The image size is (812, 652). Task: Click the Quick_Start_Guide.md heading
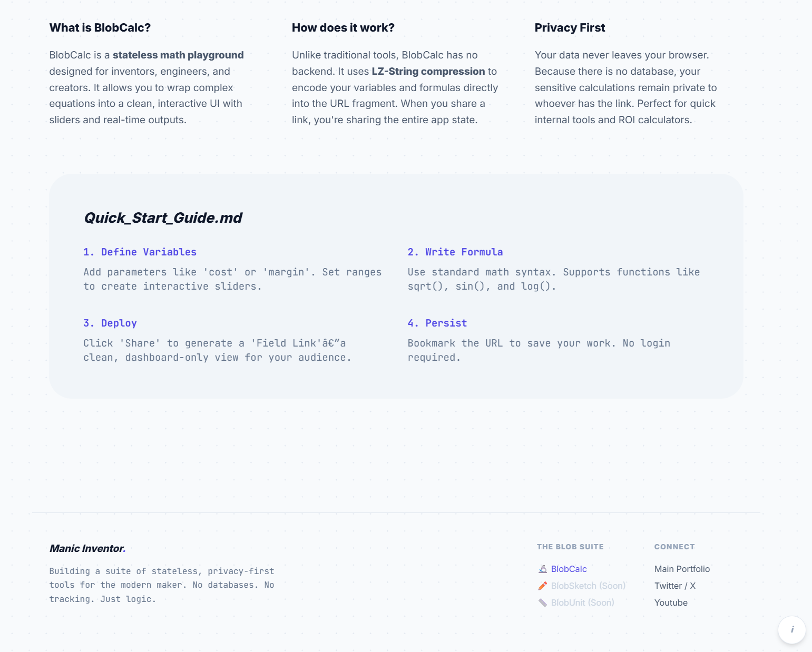pyautogui.click(x=163, y=218)
